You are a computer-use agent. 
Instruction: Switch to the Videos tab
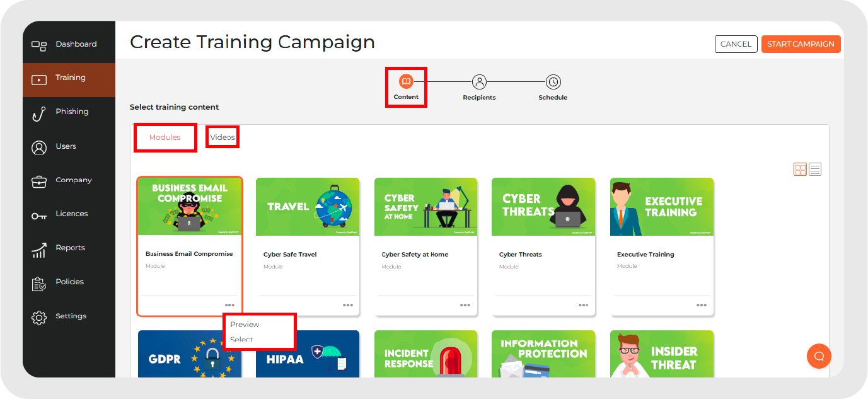[x=222, y=136]
